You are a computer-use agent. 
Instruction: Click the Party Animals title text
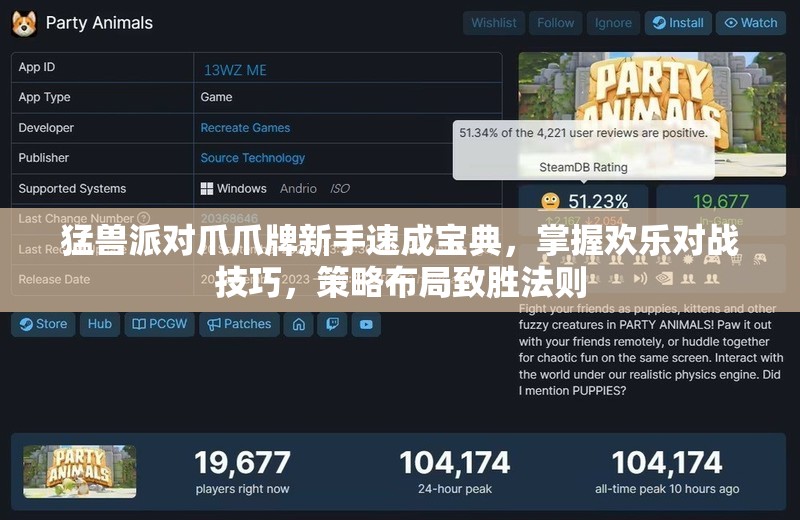pos(99,23)
